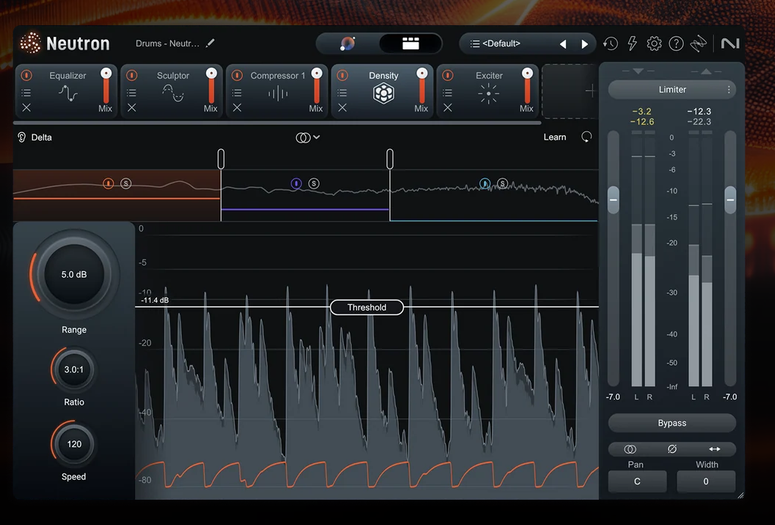Click the swap channels arrows icon
This screenshot has width=775, height=525.
tap(714, 449)
